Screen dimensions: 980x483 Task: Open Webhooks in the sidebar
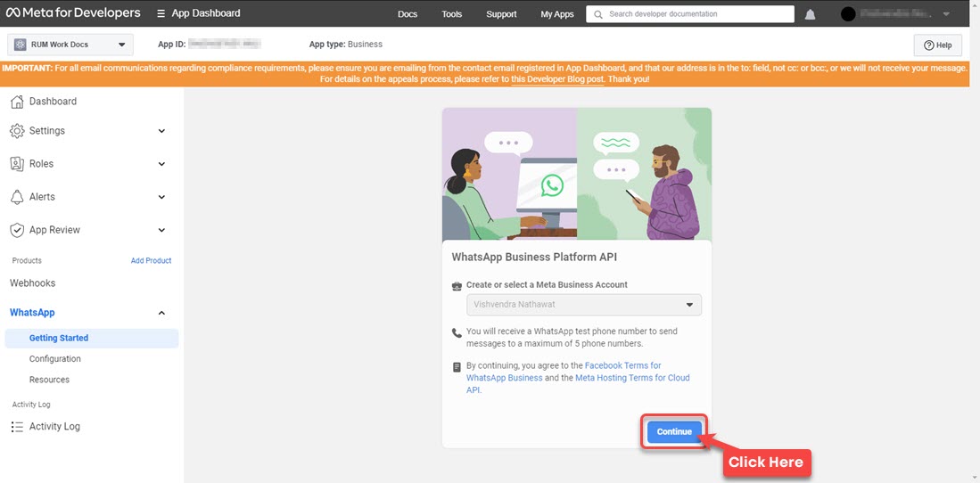[32, 283]
